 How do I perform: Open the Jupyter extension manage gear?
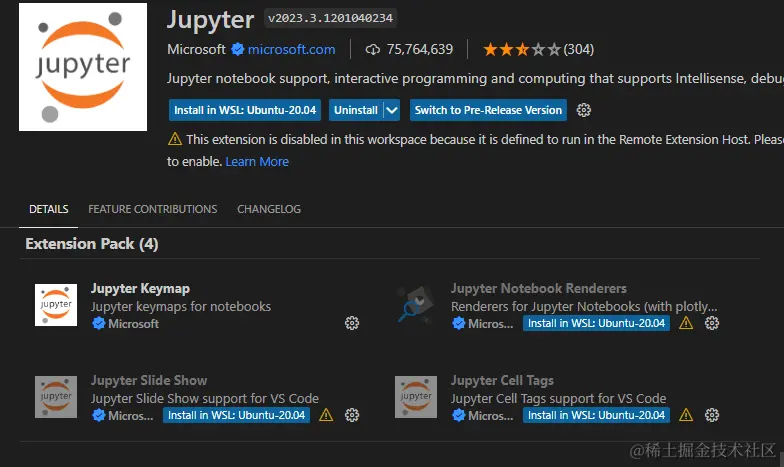point(584,110)
